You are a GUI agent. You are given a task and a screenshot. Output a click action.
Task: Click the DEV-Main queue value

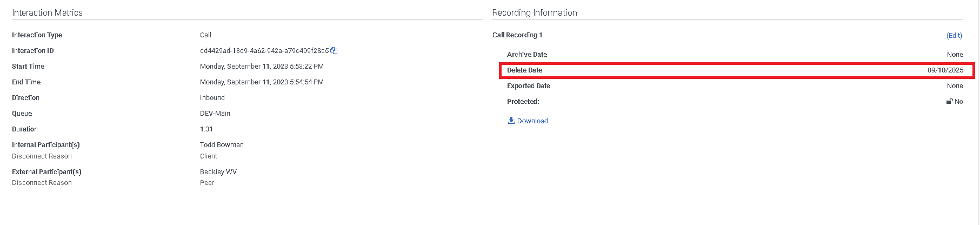(215, 114)
